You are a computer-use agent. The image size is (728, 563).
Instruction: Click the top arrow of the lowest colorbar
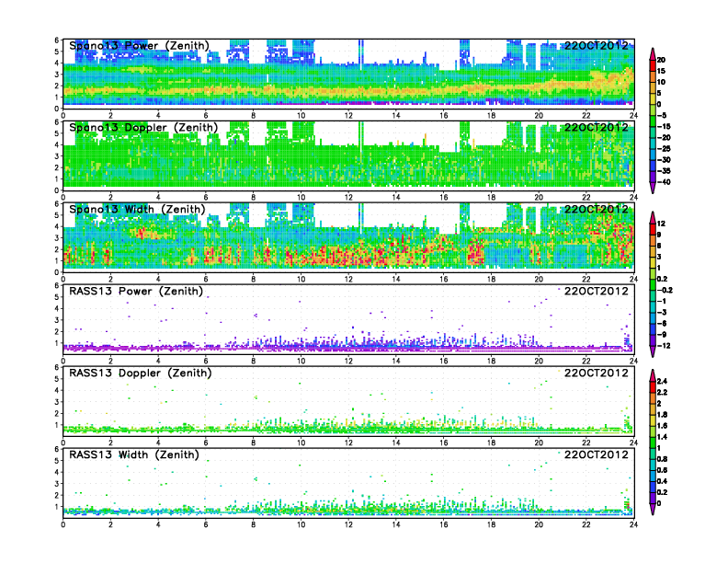pyautogui.click(x=652, y=374)
